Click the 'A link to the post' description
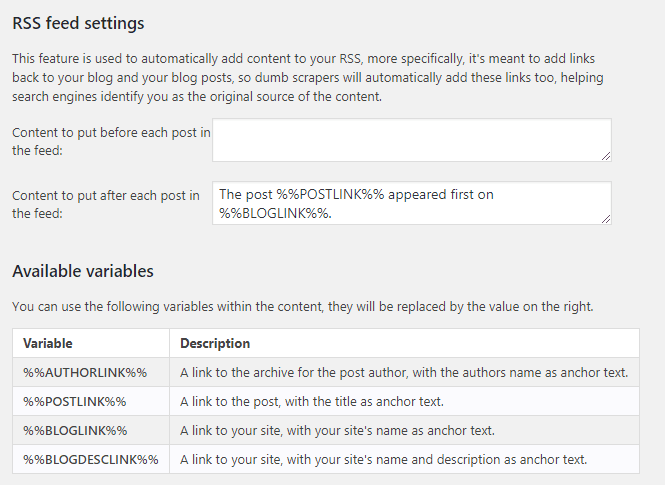 pyautogui.click(x=311, y=401)
